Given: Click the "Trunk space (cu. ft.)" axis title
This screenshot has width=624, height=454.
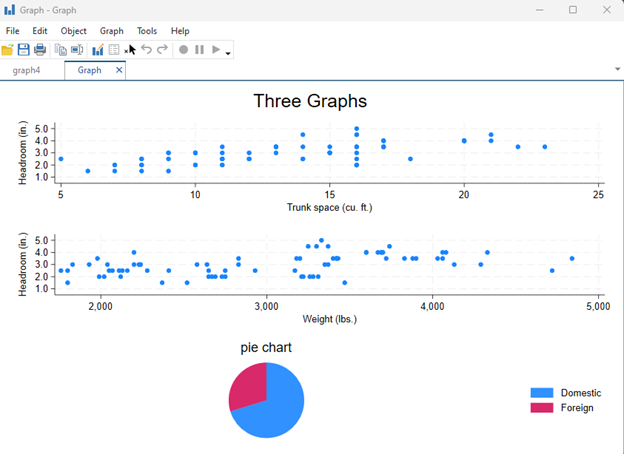Looking at the screenshot, I should point(330,207).
